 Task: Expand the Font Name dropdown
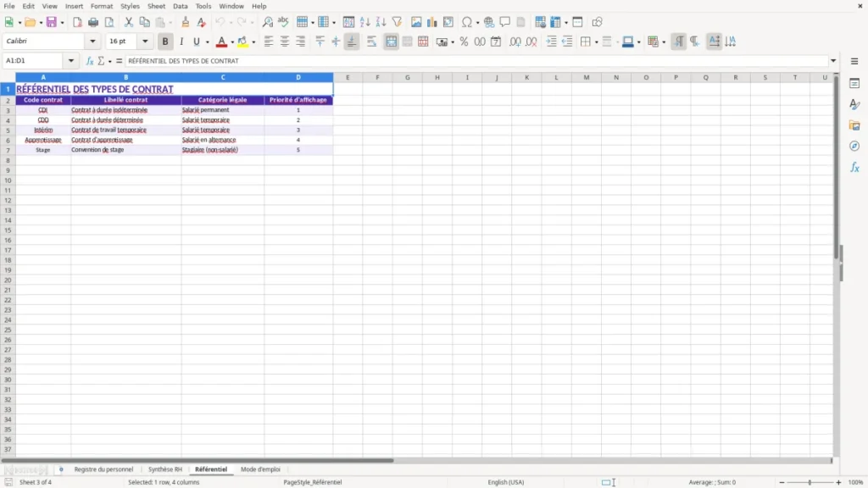(x=92, y=41)
